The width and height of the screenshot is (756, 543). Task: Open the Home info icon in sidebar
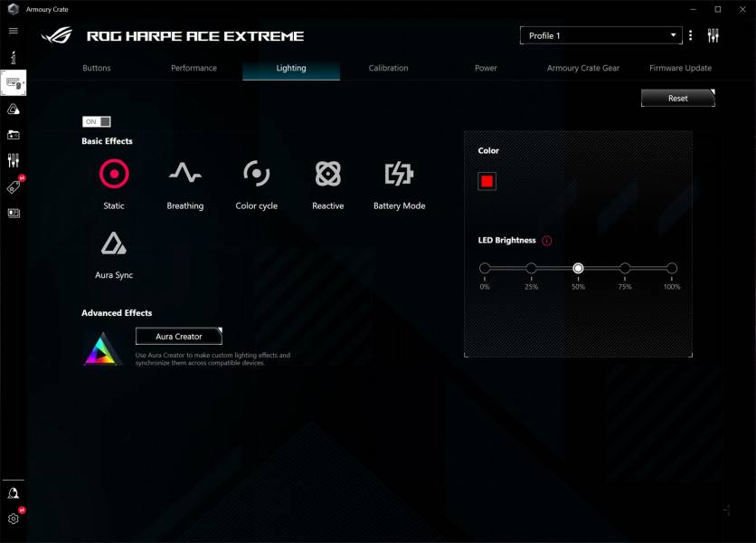point(14,57)
